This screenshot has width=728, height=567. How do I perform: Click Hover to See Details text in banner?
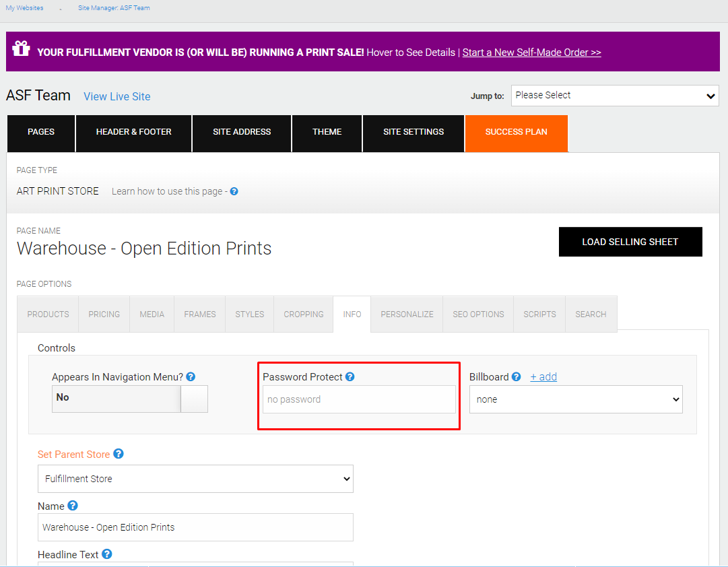[x=411, y=53]
